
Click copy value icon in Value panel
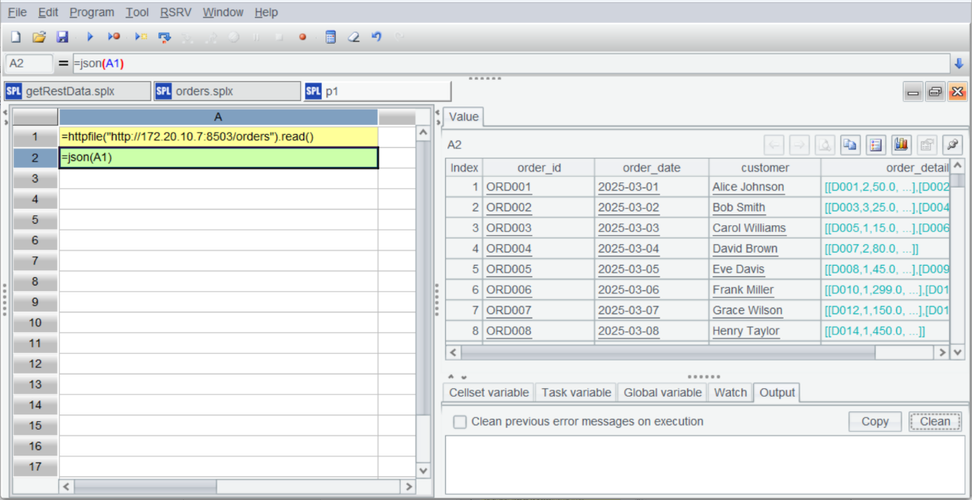coord(849,145)
